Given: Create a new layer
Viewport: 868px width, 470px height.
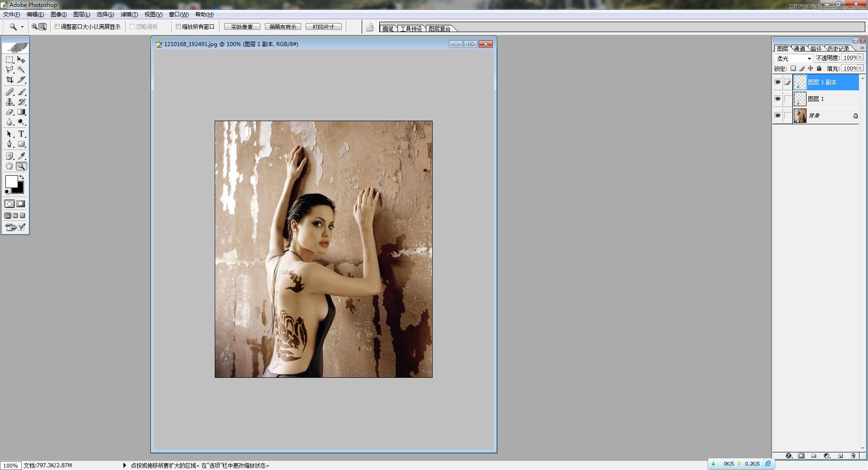Looking at the screenshot, I should tap(840, 456).
